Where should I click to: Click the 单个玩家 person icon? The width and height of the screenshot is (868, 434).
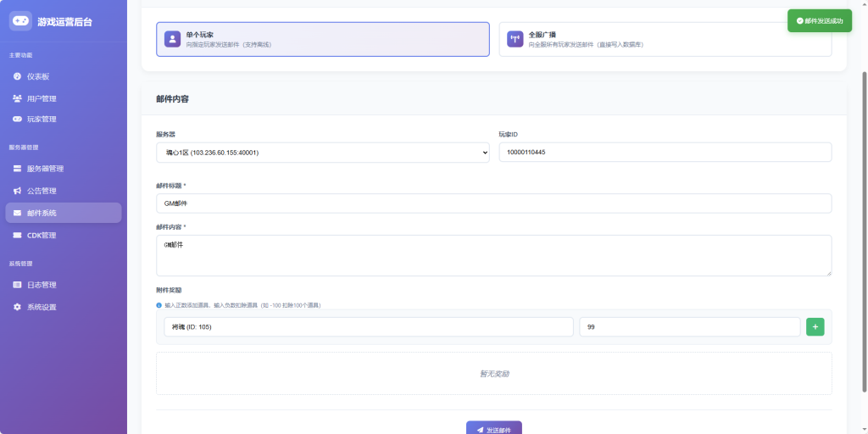(173, 39)
